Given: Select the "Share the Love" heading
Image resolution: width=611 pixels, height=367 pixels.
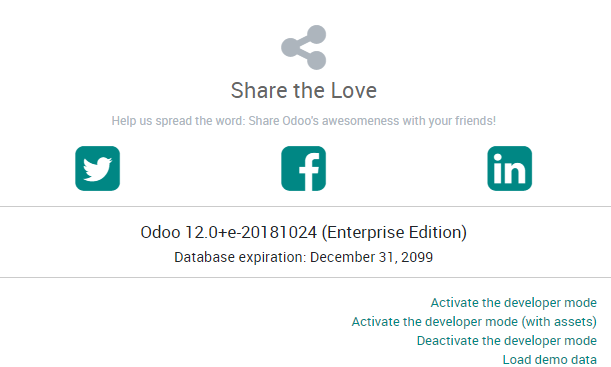Looking at the screenshot, I should coord(304,90).
